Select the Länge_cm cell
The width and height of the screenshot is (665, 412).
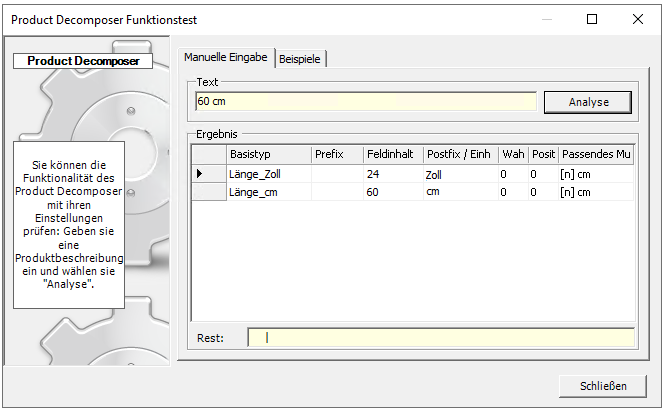tap(269, 192)
